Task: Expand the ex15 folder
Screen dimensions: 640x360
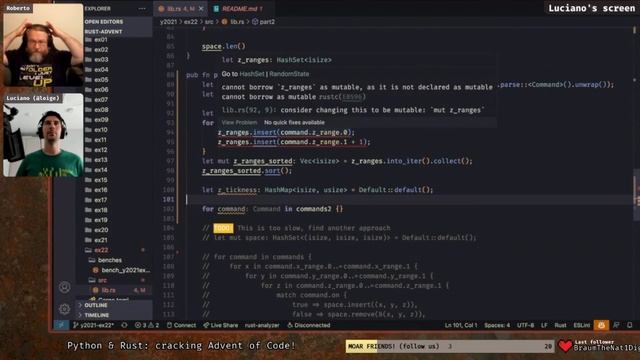Action: 101,180
